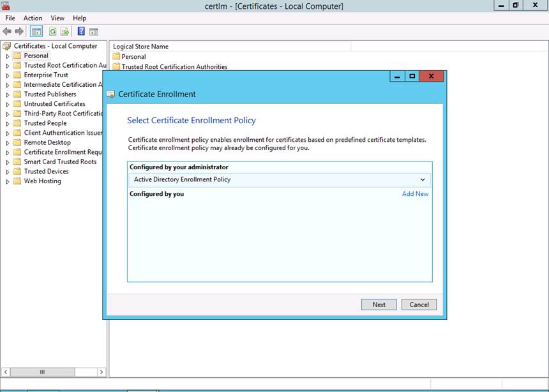Click the Forward arrow in the toolbar

tap(19, 31)
